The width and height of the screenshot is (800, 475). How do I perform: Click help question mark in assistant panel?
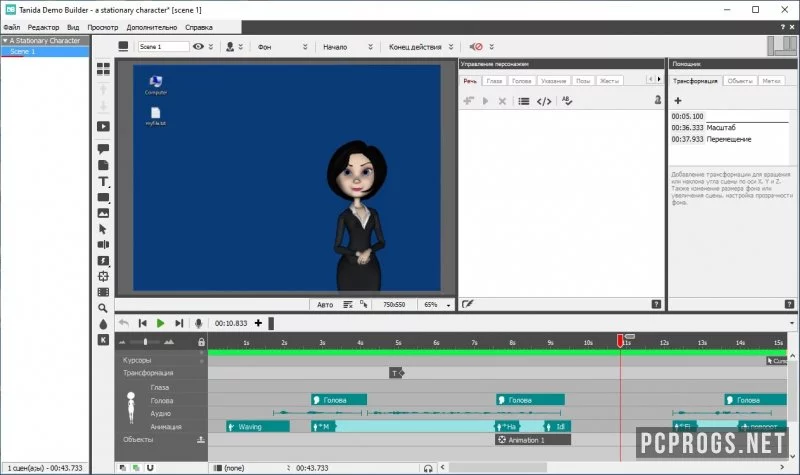click(x=789, y=304)
